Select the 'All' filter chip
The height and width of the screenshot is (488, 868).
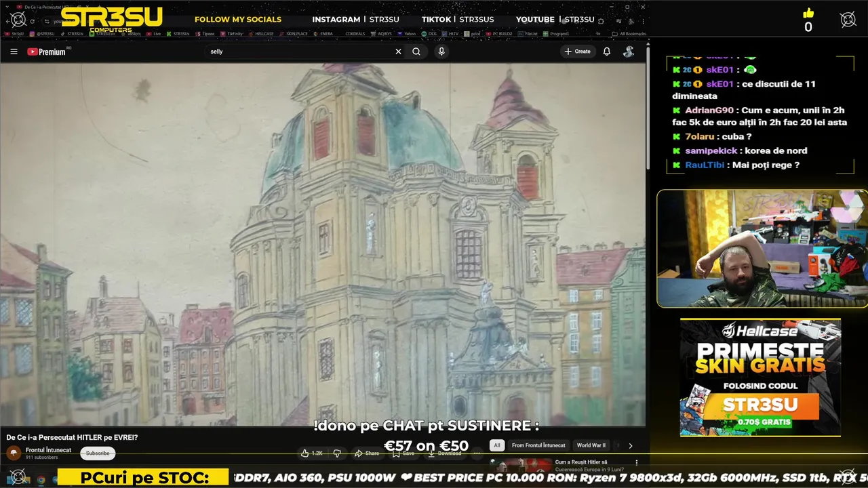point(497,445)
